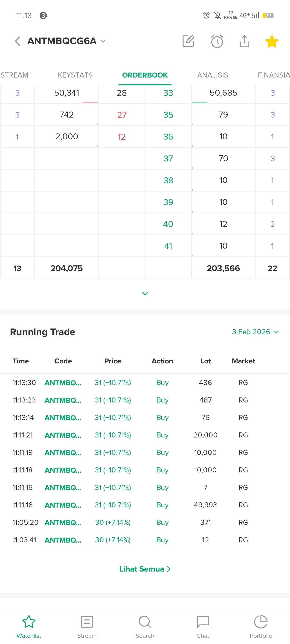Toggle the yellow favorite star
The height and width of the screenshot is (644, 290).
[272, 41]
